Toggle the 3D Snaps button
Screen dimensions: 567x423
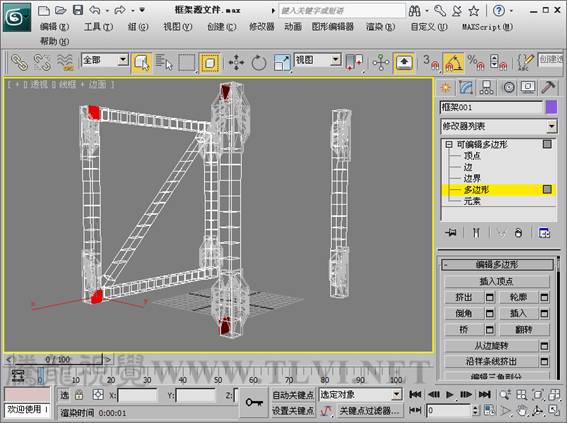[x=431, y=62]
